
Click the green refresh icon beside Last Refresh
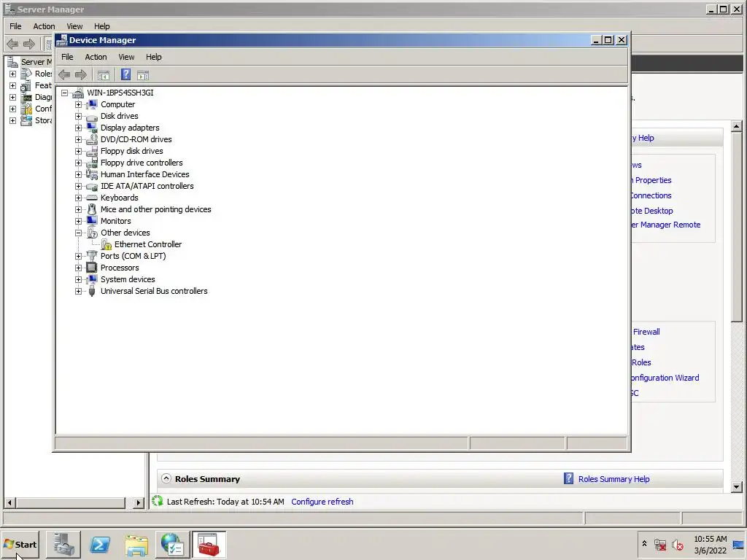[x=158, y=501]
